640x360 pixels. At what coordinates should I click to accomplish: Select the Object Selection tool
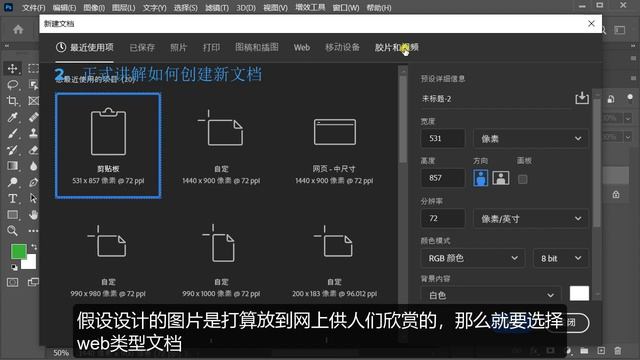33,84
